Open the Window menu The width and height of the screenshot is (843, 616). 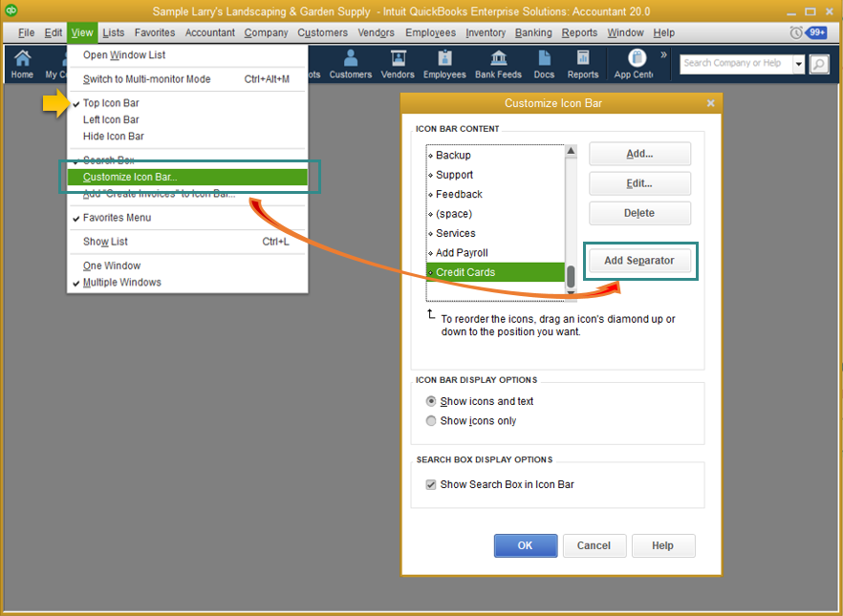point(625,32)
